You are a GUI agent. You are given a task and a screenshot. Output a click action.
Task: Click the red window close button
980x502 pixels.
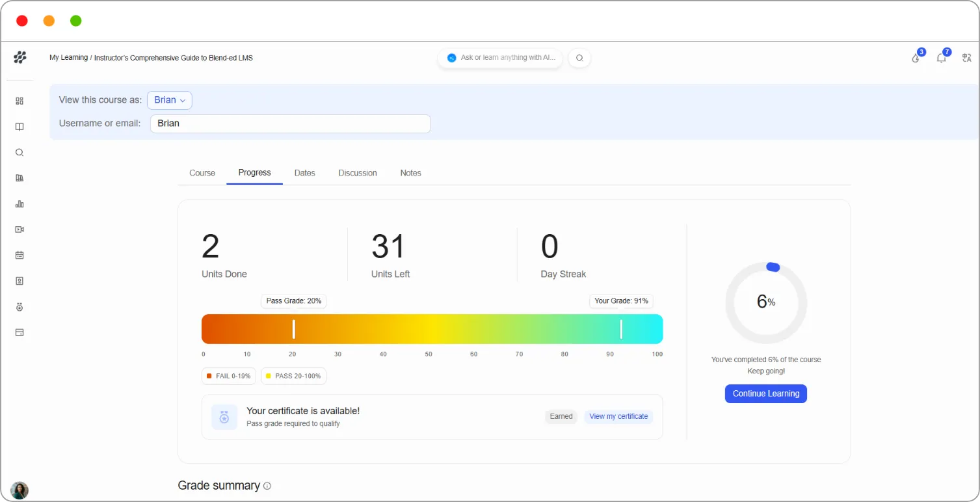[22, 21]
